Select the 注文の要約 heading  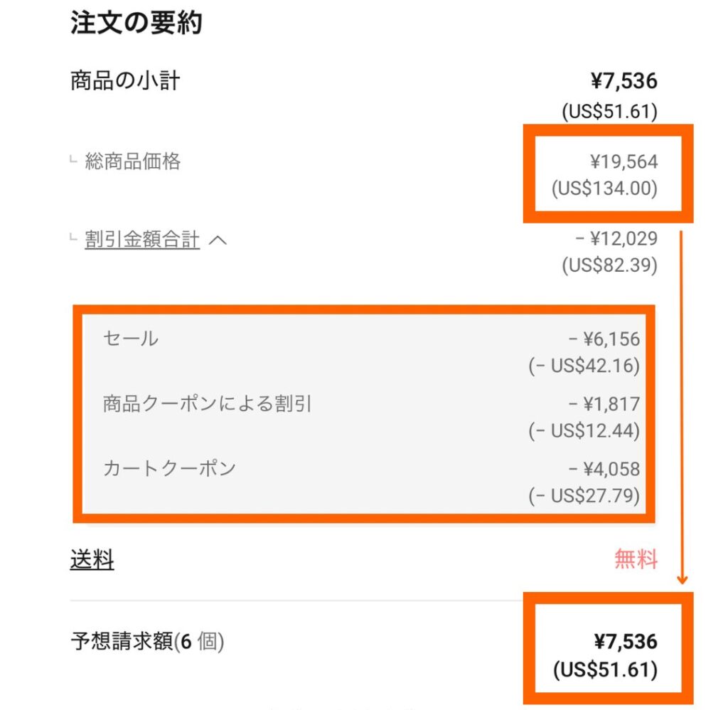point(136,23)
